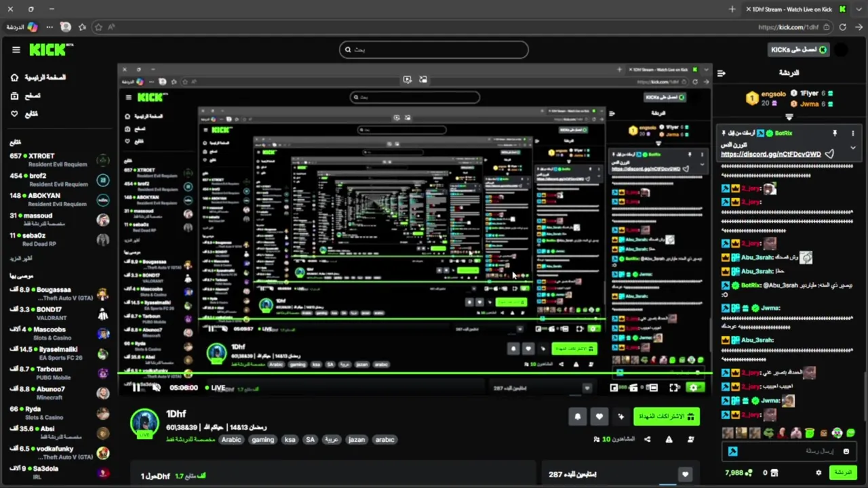Open Absi channel in sidebar
The height and width of the screenshot is (488, 868).
pos(59,432)
